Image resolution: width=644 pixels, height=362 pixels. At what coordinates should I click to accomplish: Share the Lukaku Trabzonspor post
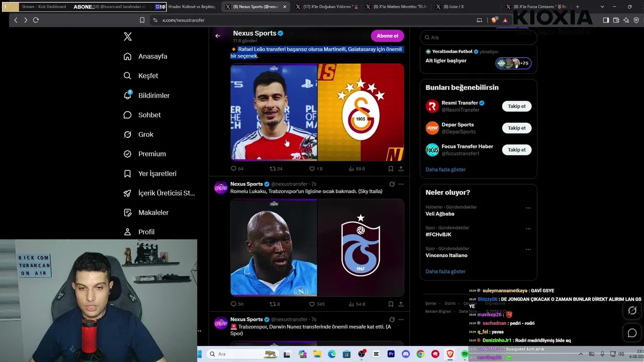(x=401, y=304)
